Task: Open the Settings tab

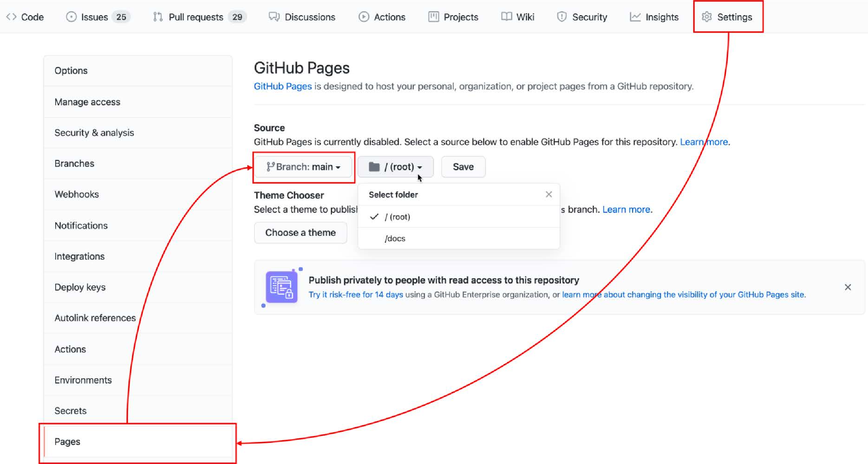Action: pyautogui.click(x=727, y=17)
